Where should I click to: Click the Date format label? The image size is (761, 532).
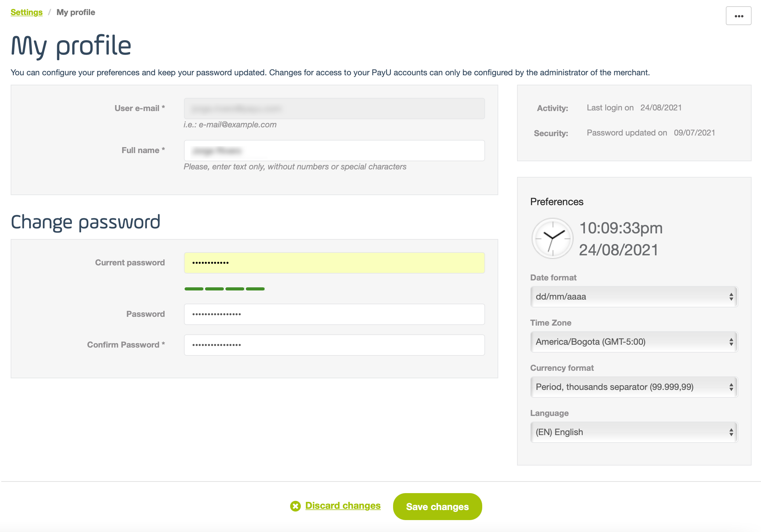(553, 278)
